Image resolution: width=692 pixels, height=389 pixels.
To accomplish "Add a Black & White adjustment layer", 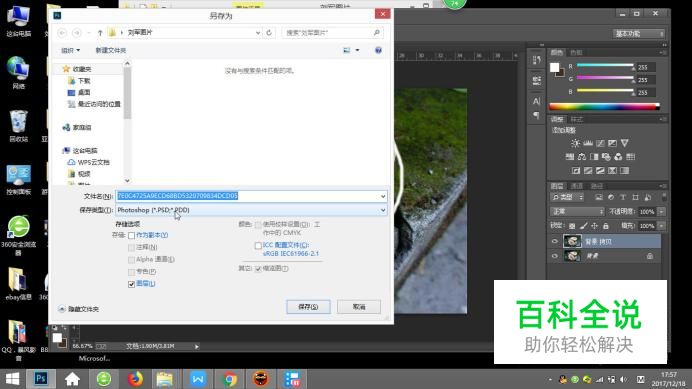I will [x=594, y=157].
